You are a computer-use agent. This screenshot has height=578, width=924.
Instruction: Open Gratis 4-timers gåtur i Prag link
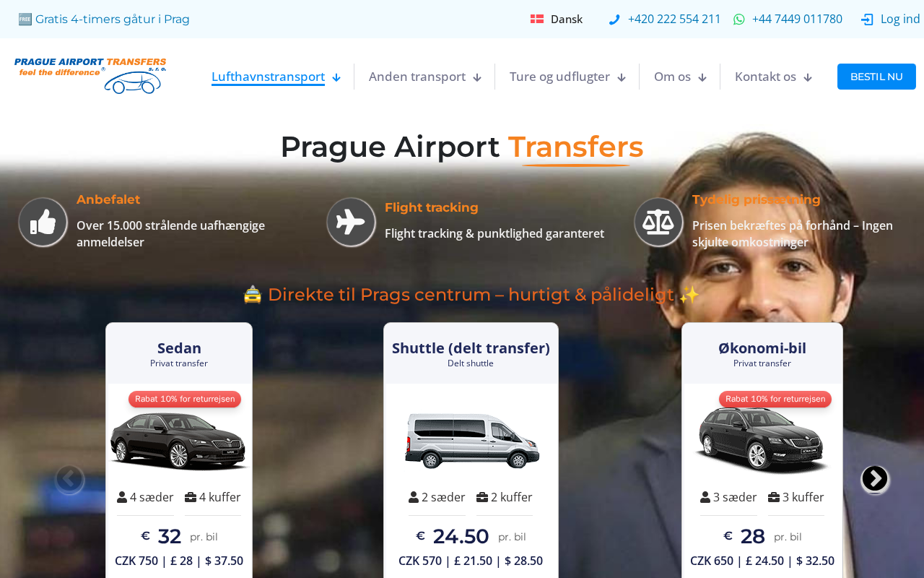[104, 20]
